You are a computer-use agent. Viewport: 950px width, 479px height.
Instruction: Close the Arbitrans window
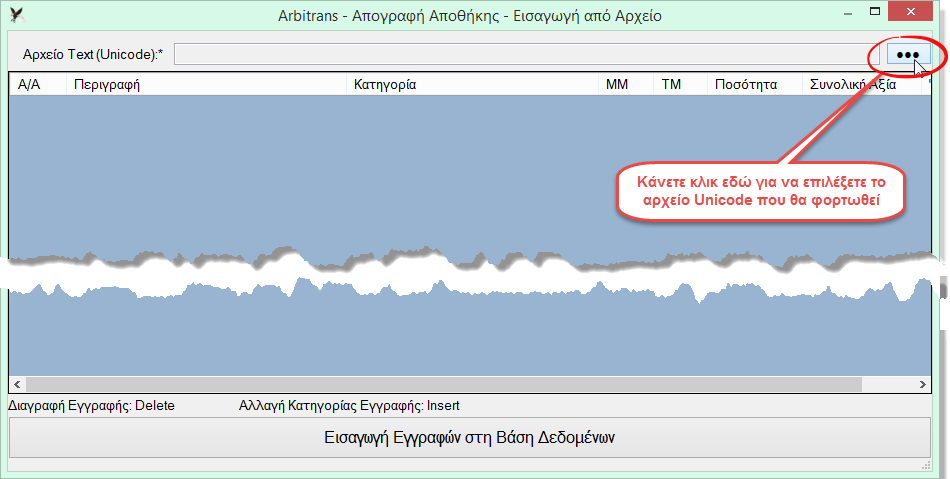(x=910, y=11)
